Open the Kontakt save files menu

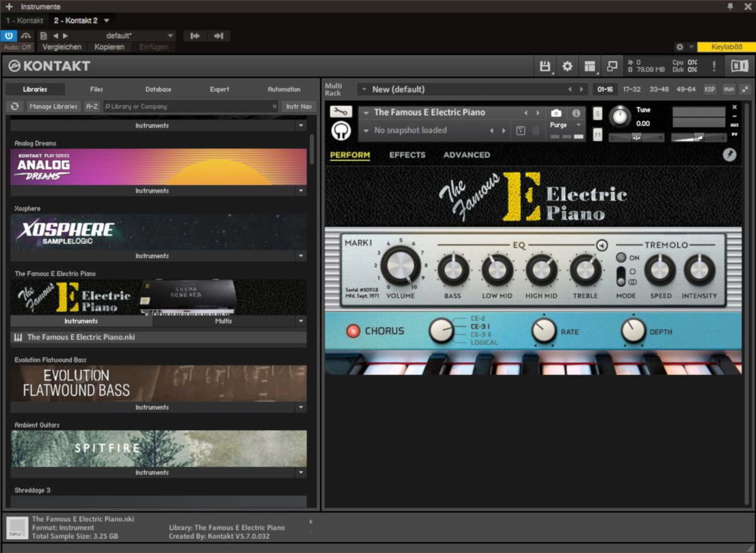[x=546, y=66]
